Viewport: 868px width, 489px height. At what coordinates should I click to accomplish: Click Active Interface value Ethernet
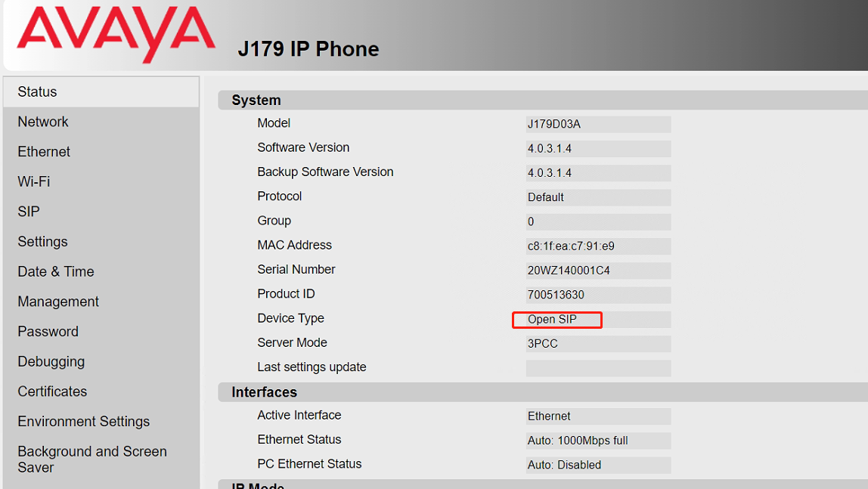point(598,416)
